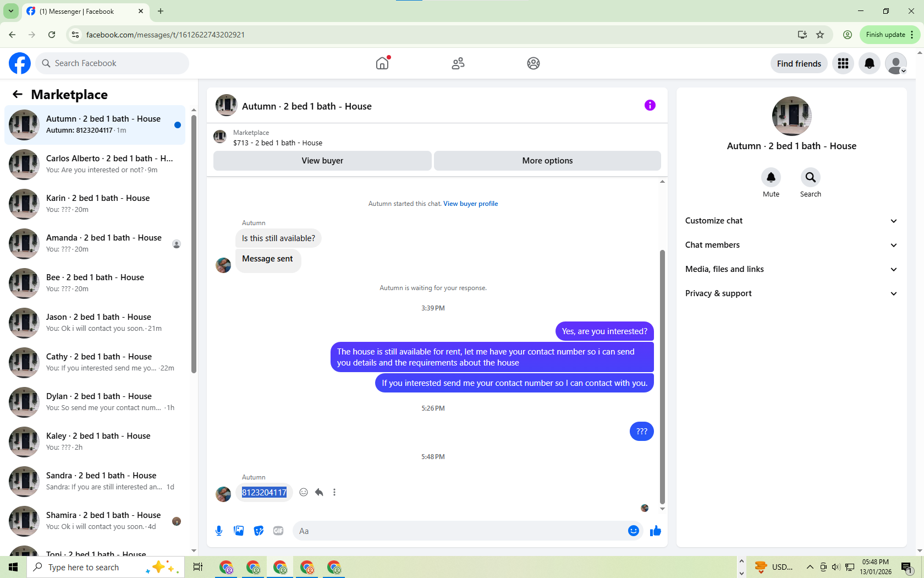The width and height of the screenshot is (924, 578).
Task: Click the conversation list scrollbar
Action: 194,243
